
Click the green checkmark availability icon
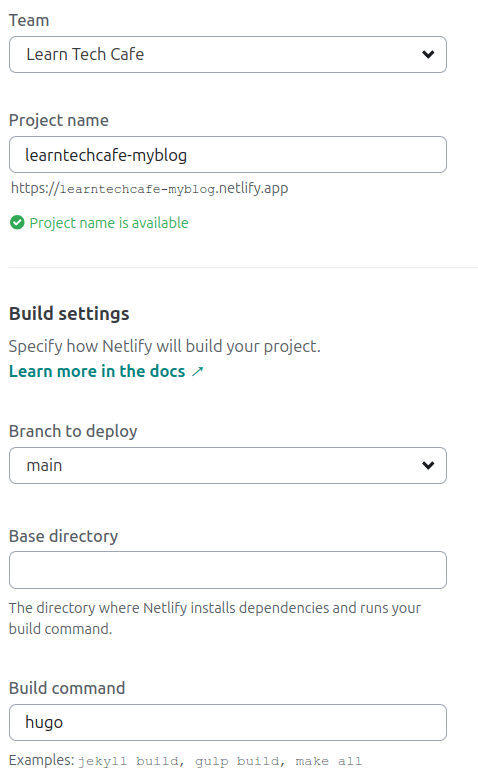(17, 223)
